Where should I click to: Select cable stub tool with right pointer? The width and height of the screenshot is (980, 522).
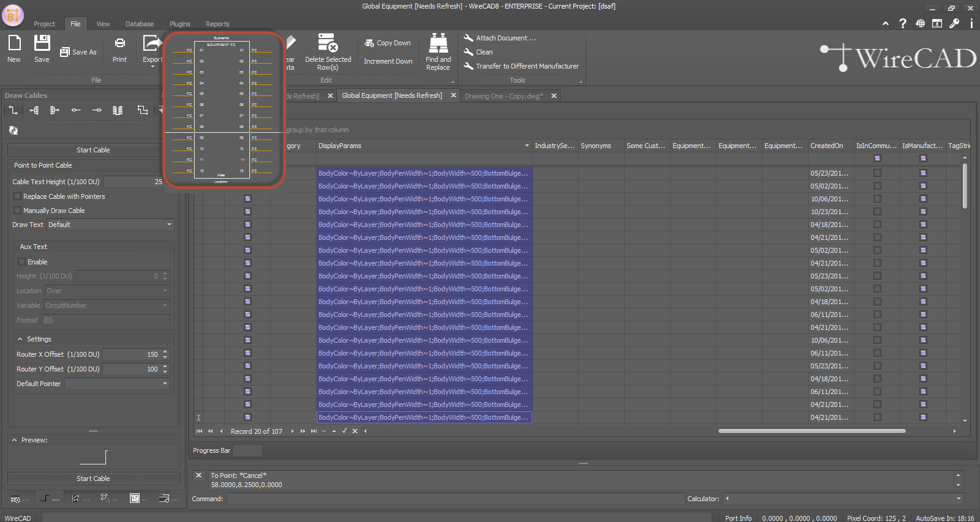tap(97, 110)
